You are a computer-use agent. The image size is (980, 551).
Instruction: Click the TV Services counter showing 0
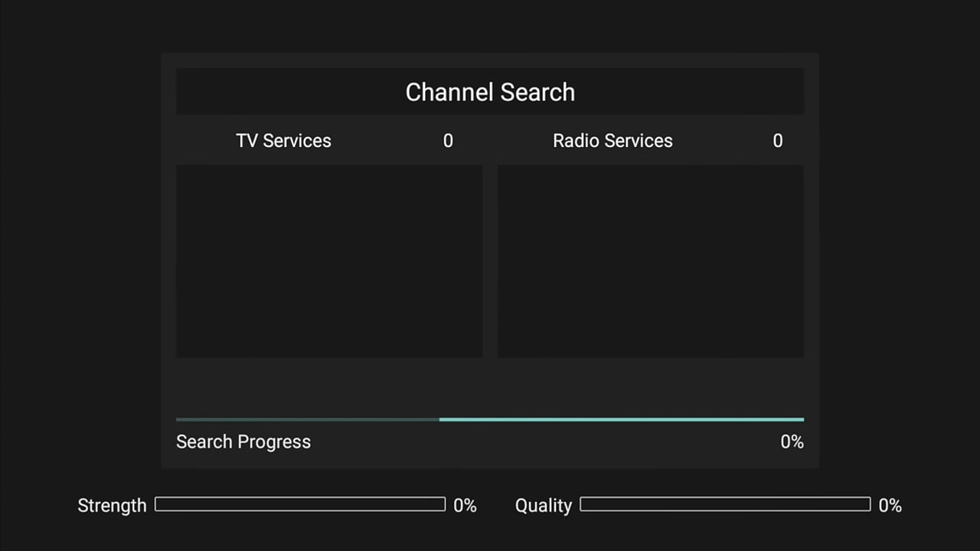pyautogui.click(x=448, y=141)
